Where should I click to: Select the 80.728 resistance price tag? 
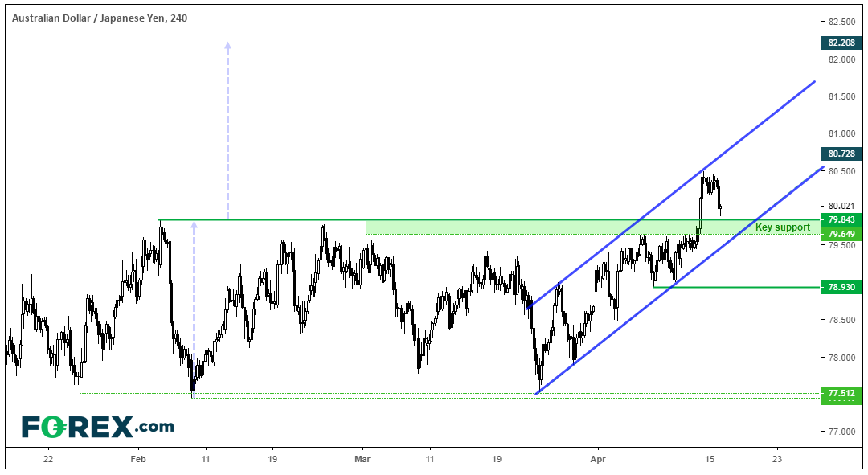point(841,154)
